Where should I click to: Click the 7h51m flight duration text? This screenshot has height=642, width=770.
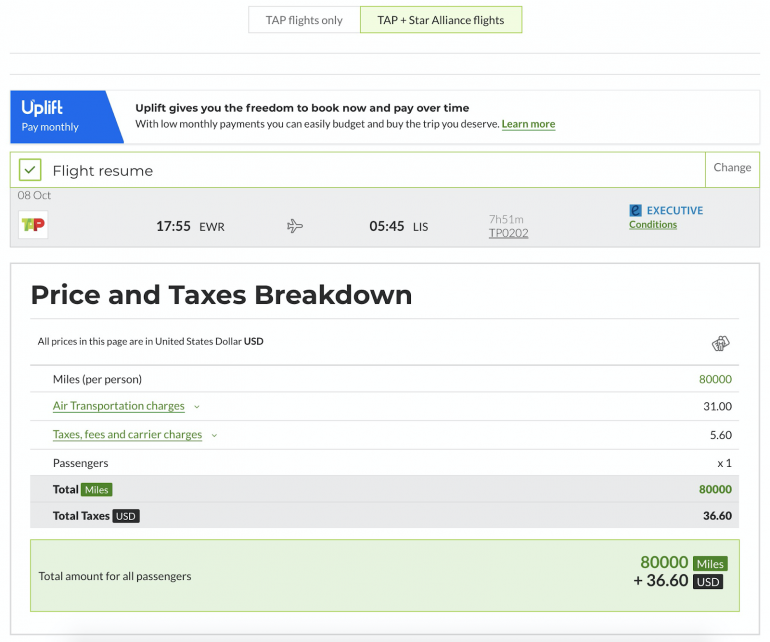505,219
